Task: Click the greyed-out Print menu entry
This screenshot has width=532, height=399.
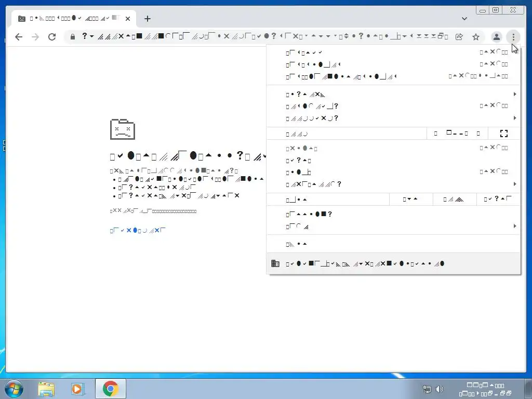Action: 393,148
